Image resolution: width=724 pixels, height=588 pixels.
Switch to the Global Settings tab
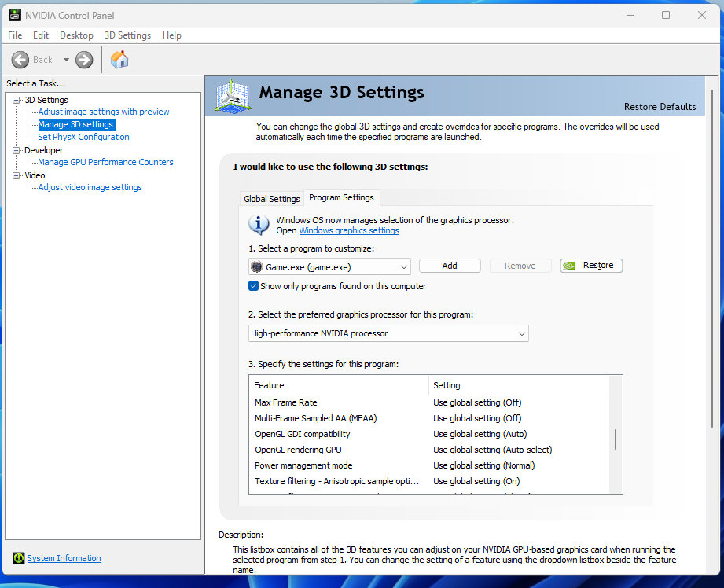(x=271, y=199)
